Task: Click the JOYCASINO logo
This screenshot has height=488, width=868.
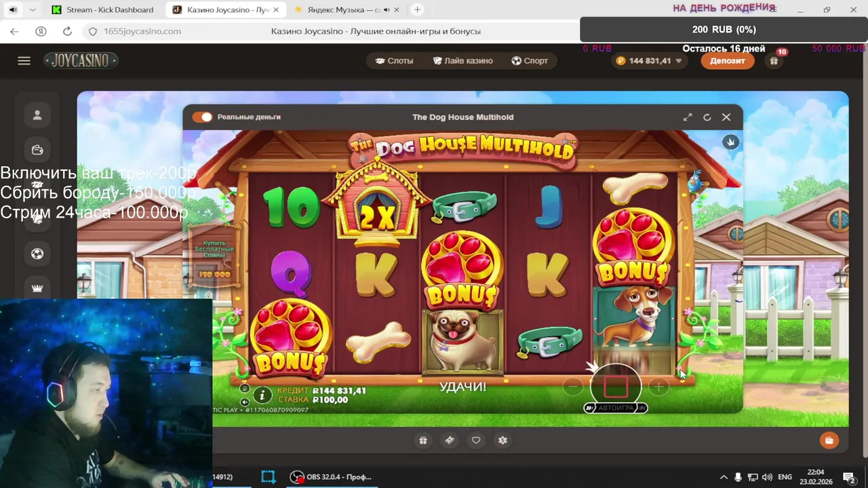Action: (x=81, y=61)
